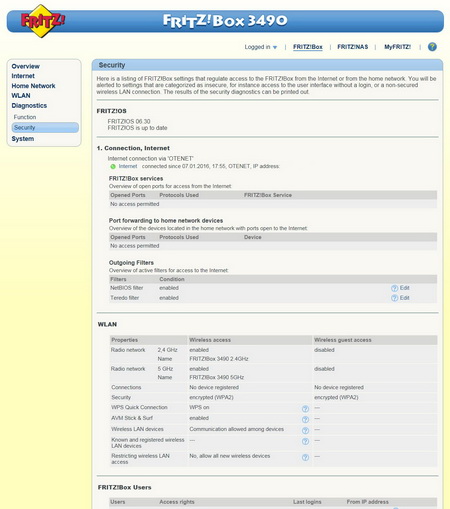Image resolution: width=450 pixels, height=509 pixels.
Task: Open help for Restricting wireless LAN access
Action: (x=305, y=457)
